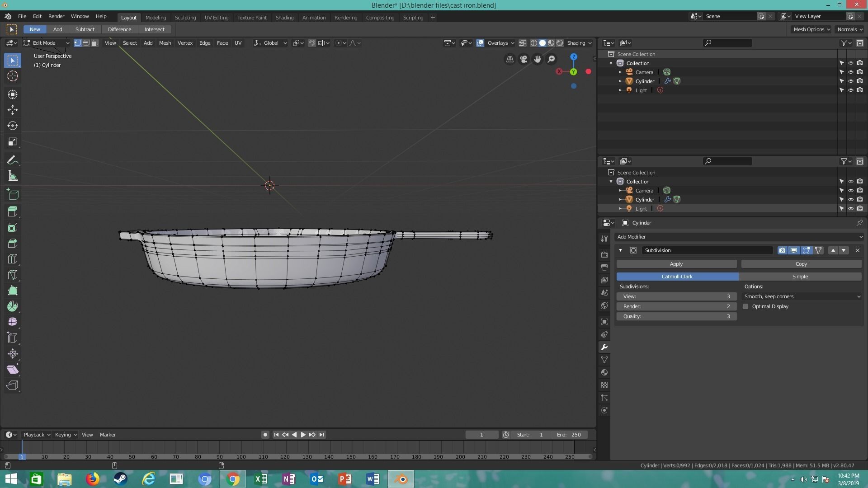
Task: Click the End frame field
Action: click(569, 435)
